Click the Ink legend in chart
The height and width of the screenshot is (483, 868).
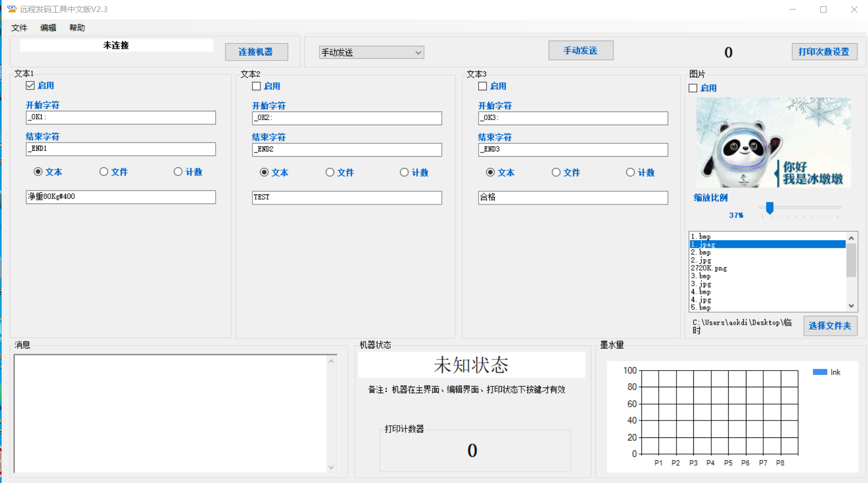pos(827,372)
